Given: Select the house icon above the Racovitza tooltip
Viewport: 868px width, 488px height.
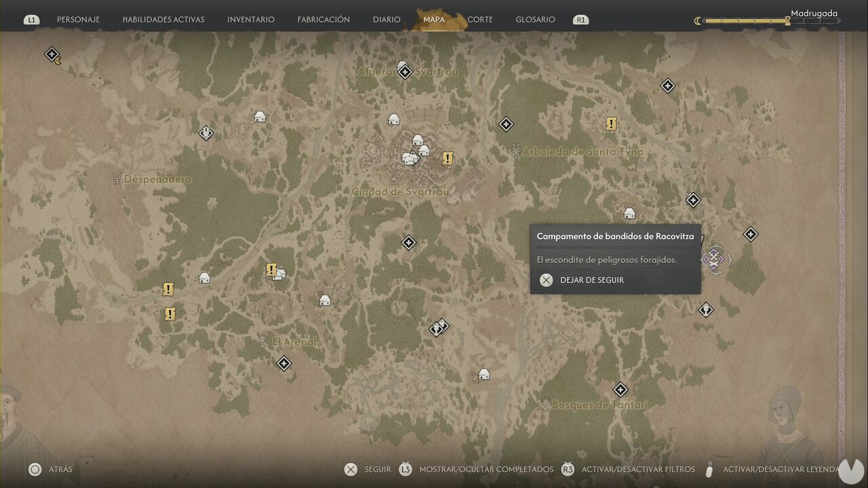Looking at the screenshot, I should (x=629, y=213).
